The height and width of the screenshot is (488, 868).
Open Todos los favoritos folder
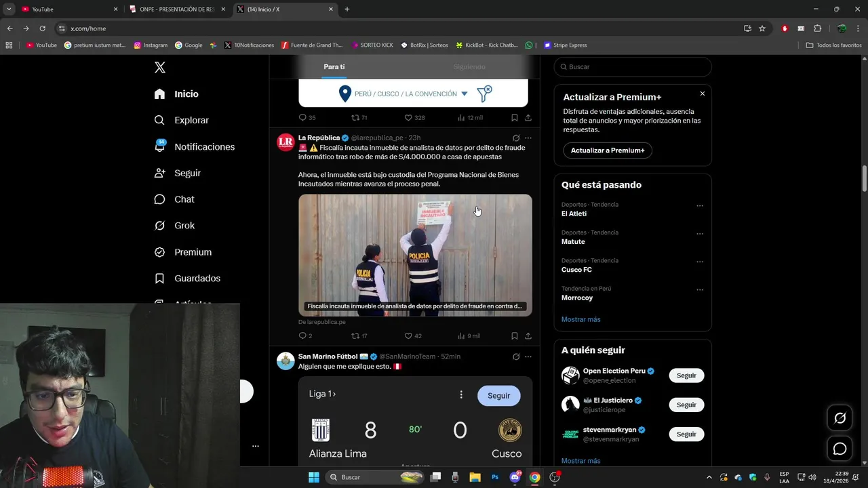pyautogui.click(x=833, y=45)
